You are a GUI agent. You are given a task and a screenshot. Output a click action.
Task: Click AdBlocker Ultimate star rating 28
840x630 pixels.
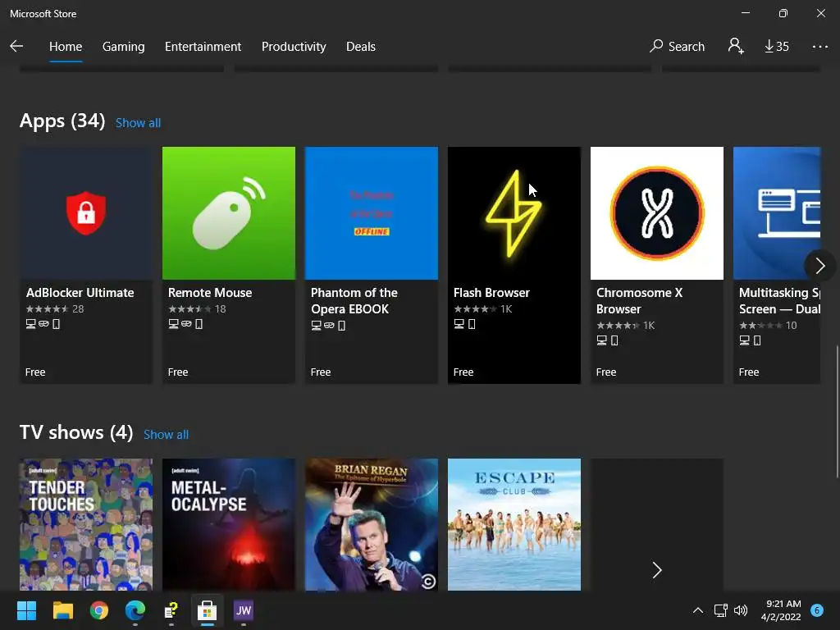tap(55, 308)
